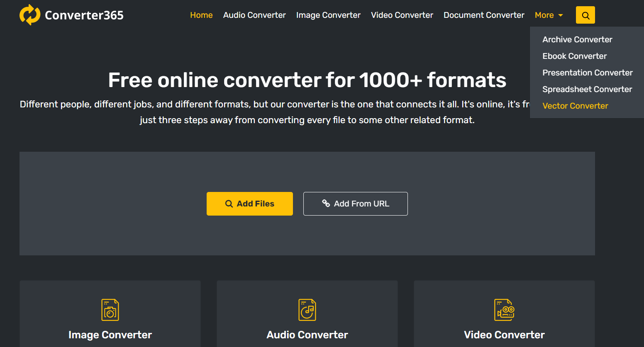Open Video Converter in top navigation

[x=402, y=15]
